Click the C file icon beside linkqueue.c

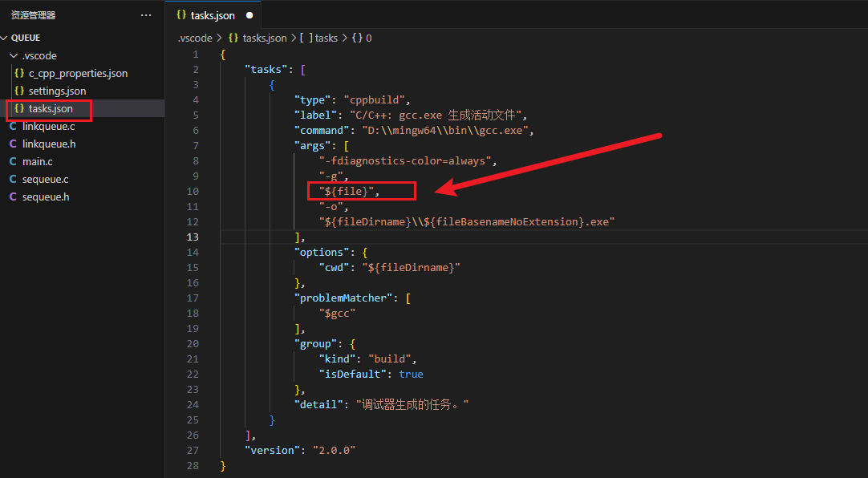[x=11, y=126]
